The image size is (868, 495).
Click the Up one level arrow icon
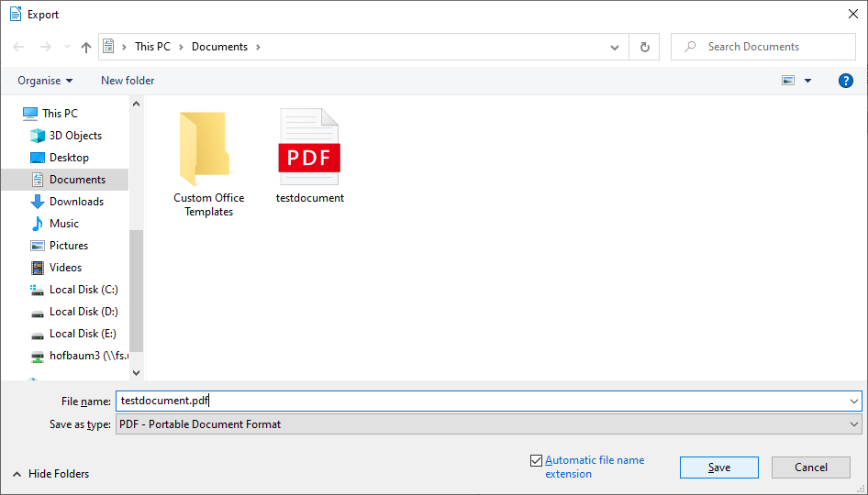click(86, 47)
